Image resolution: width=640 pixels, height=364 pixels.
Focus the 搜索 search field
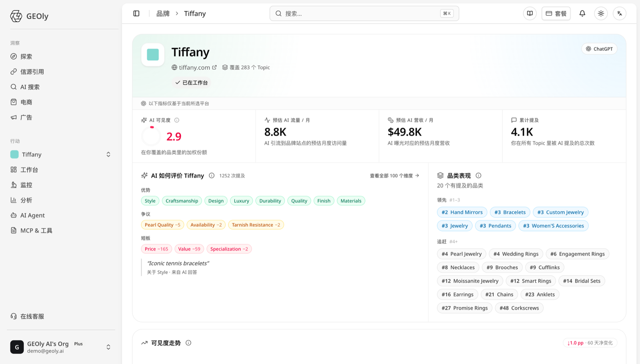pos(364,14)
